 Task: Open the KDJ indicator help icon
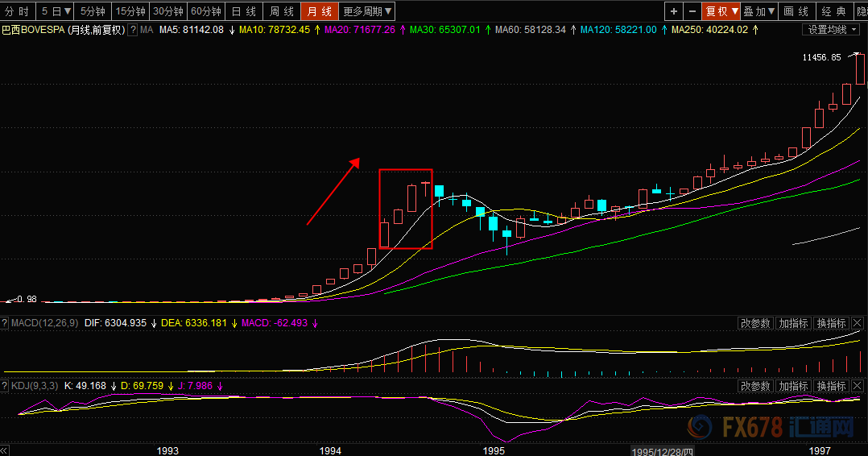[5, 386]
